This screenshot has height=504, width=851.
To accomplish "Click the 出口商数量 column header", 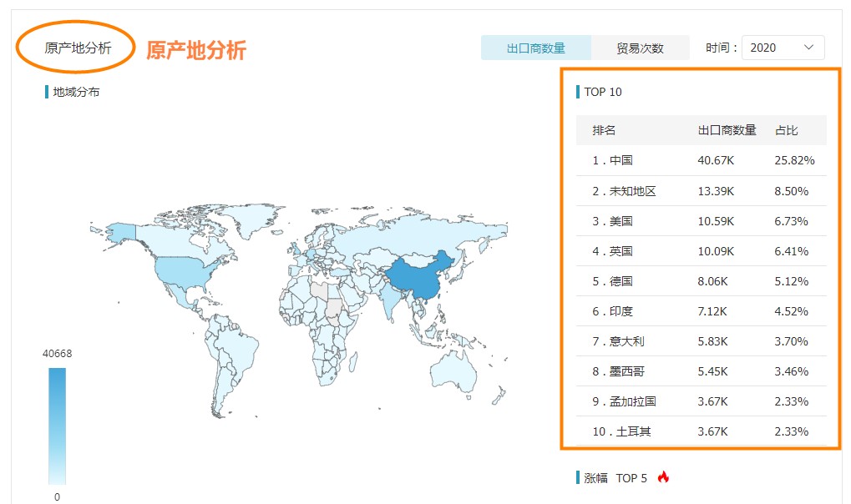I will 727,130.
